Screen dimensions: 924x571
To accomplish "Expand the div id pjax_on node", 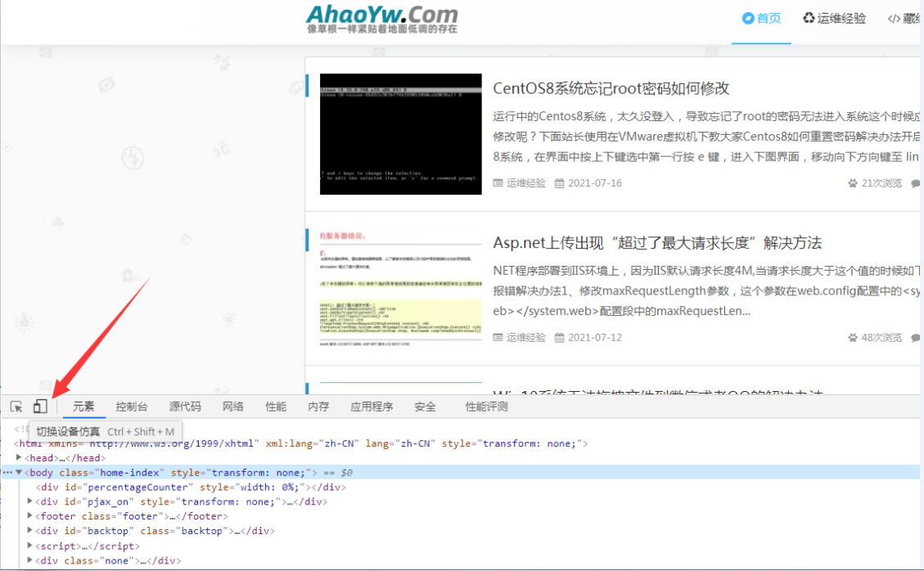I will 30,502.
